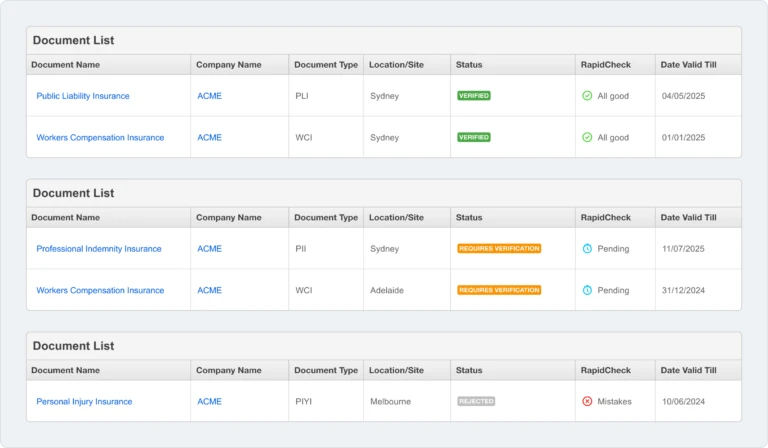Sort second list by Status column header

coord(469,217)
